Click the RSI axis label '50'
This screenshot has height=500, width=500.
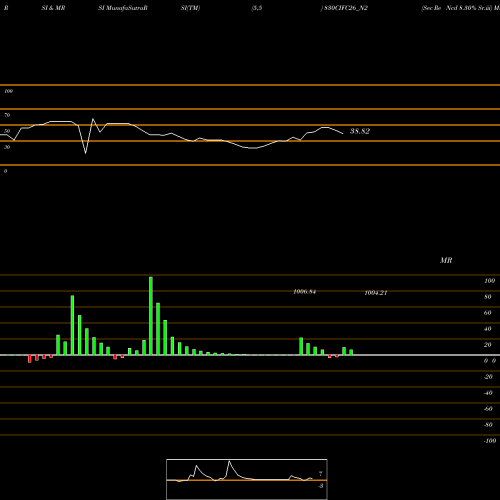coord(7,131)
